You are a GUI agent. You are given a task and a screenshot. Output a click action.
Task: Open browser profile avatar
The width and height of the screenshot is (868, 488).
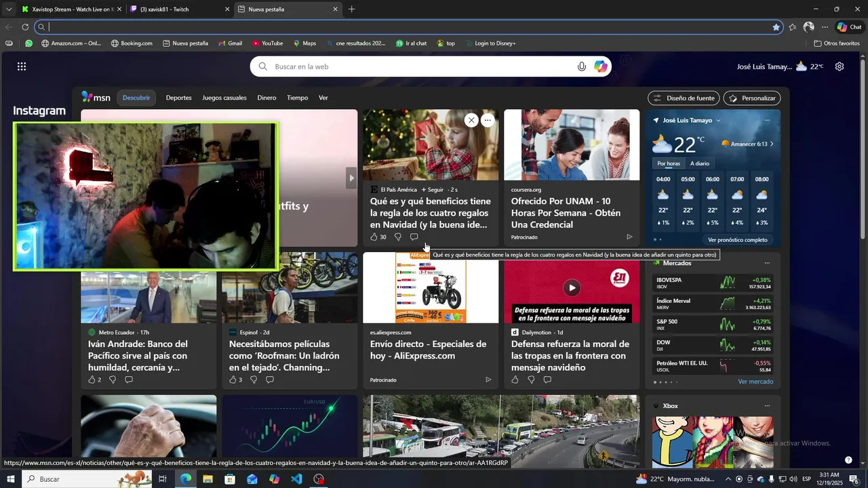coord(808,27)
